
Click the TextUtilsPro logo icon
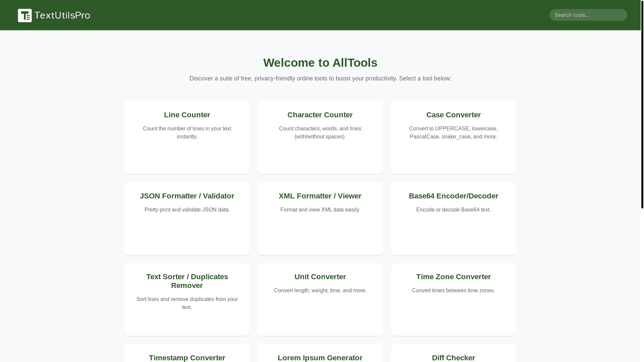pyautogui.click(x=25, y=15)
